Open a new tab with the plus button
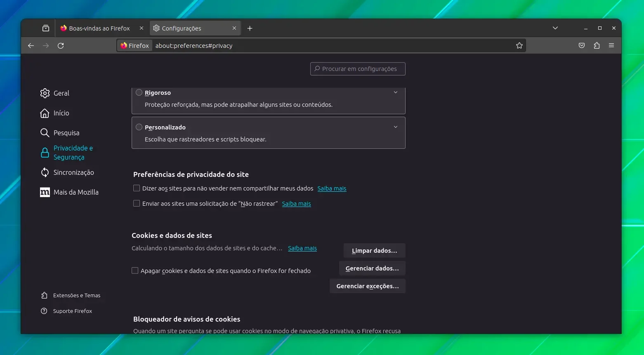This screenshot has width=644, height=355. point(250,28)
